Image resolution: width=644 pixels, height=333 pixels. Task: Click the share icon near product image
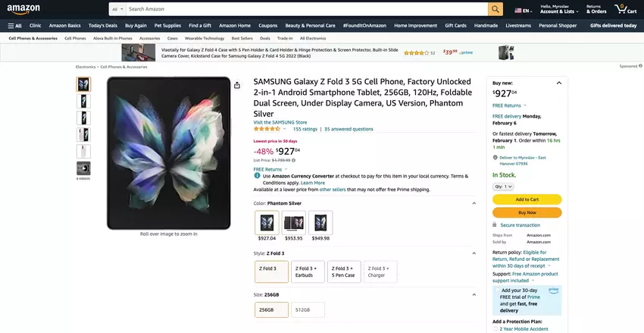[x=237, y=85]
